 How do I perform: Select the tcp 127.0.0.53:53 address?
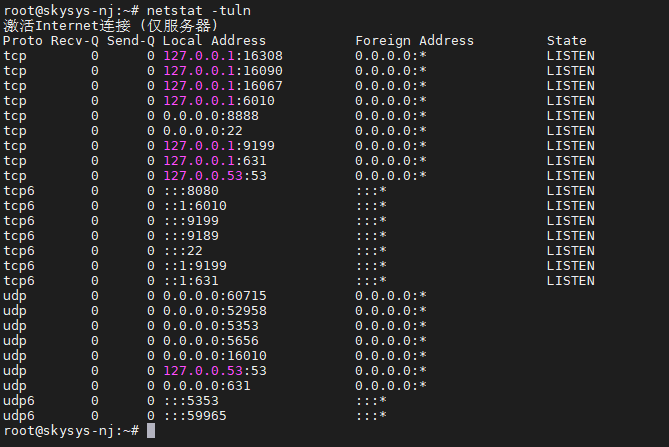215,176
